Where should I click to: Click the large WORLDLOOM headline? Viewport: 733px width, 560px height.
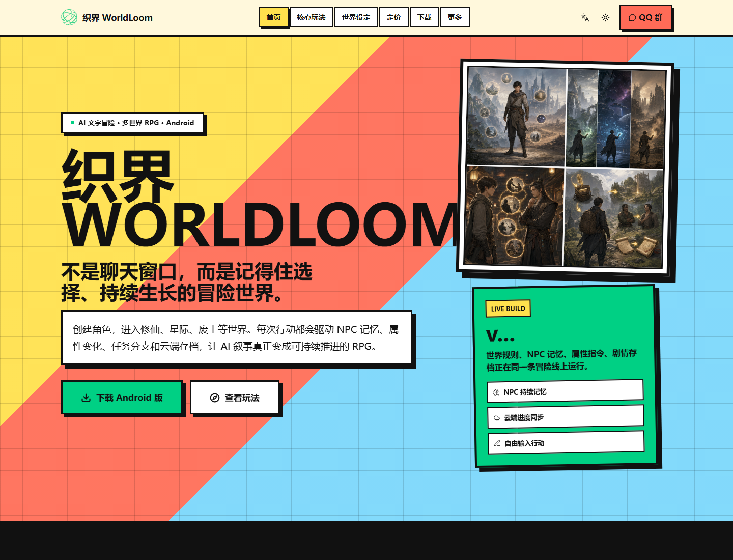261,225
